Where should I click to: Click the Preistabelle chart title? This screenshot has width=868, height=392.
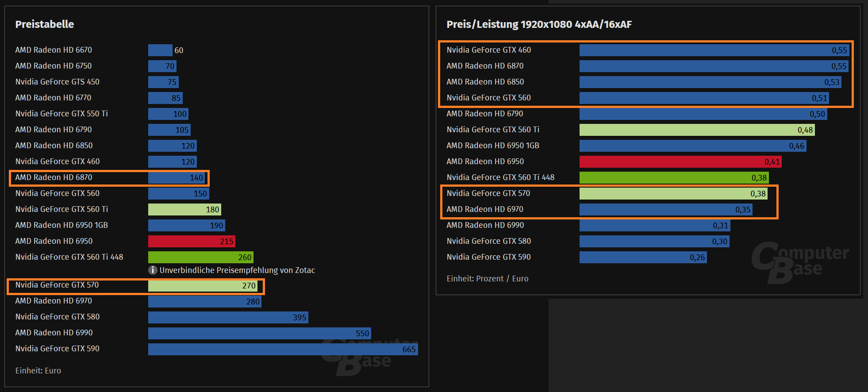point(45,24)
